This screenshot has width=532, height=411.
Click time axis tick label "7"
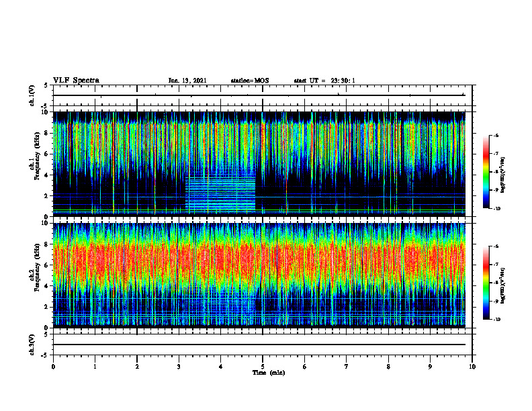347,367
